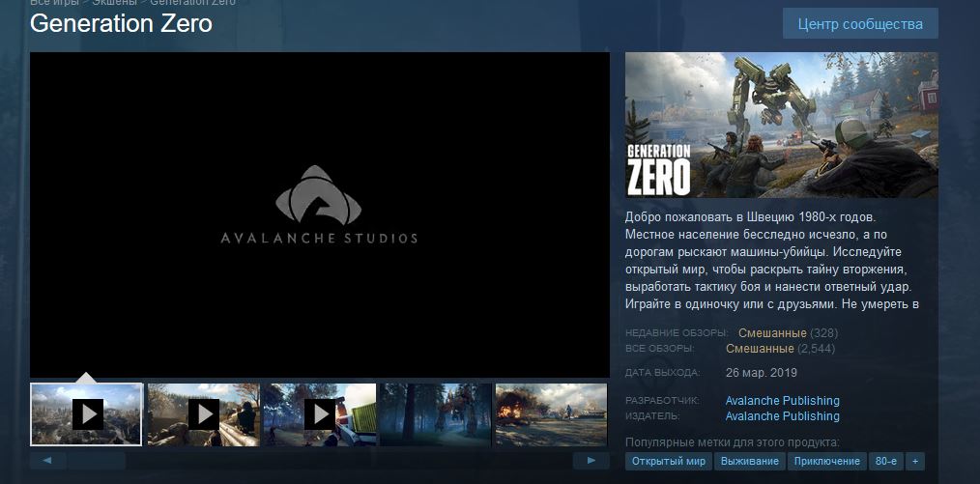Click the Выживание tag
The height and width of the screenshot is (484, 980).
pyautogui.click(x=749, y=462)
